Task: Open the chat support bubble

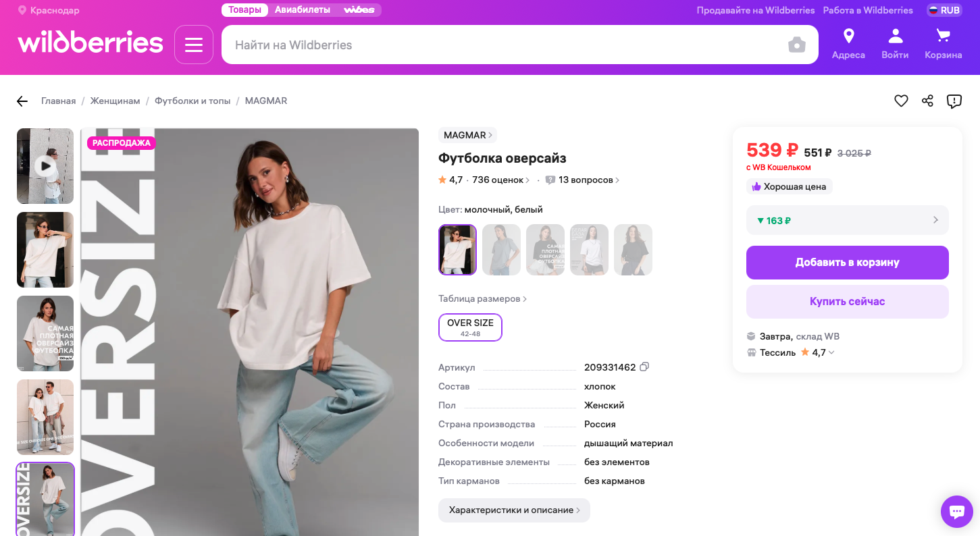Action: point(956,512)
